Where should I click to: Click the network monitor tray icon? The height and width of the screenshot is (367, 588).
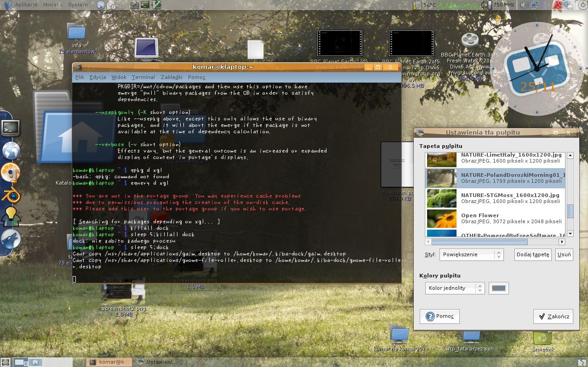535,5
